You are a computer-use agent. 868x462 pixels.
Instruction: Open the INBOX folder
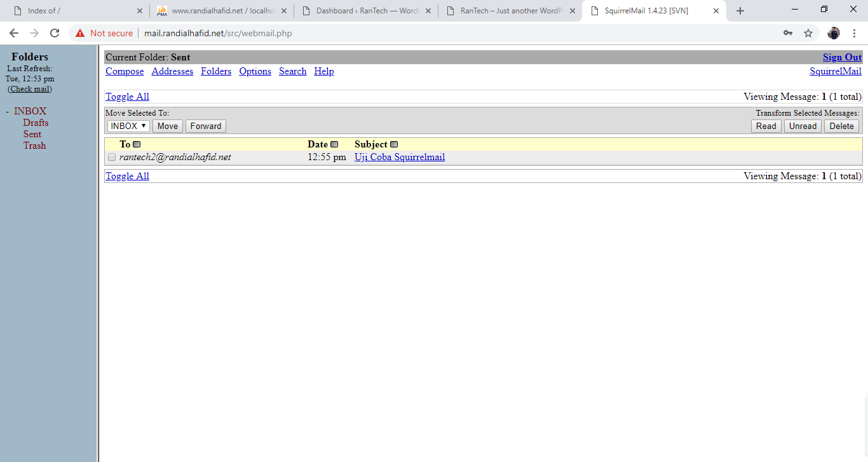pos(31,111)
